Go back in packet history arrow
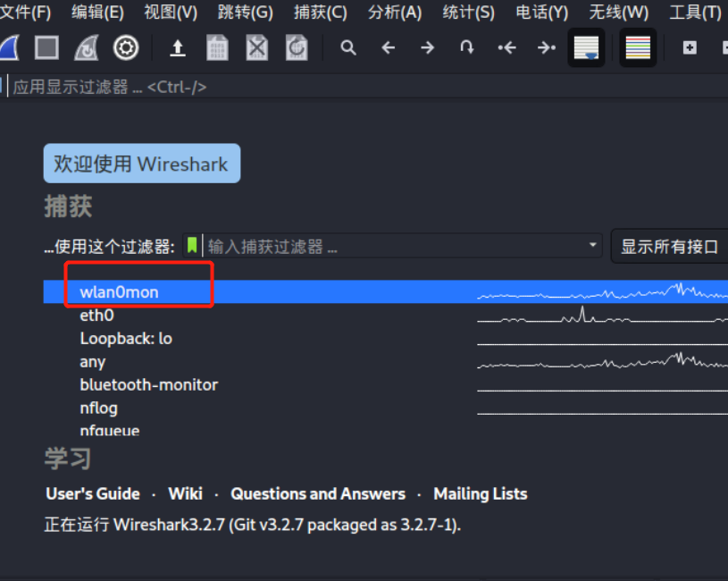728x581 pixels. pos(389,47)
